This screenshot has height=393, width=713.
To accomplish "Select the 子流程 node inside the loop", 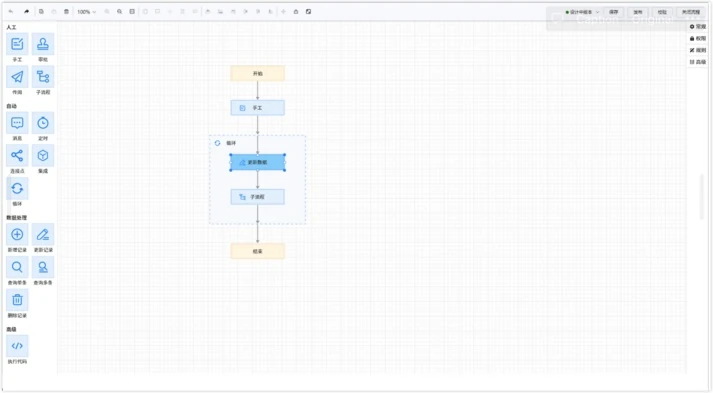I will point(258,197).
